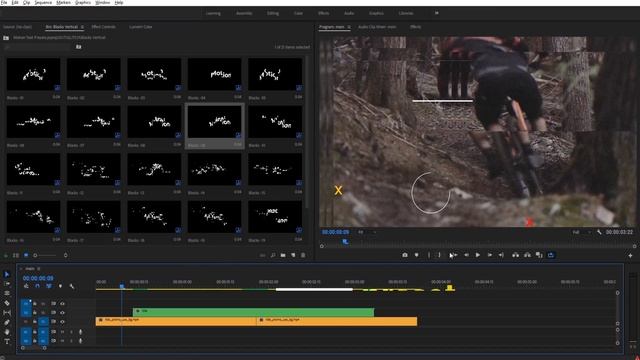Click the Go to Out button
This screenshot has height=360, width=640.
(x=501, y=255)
